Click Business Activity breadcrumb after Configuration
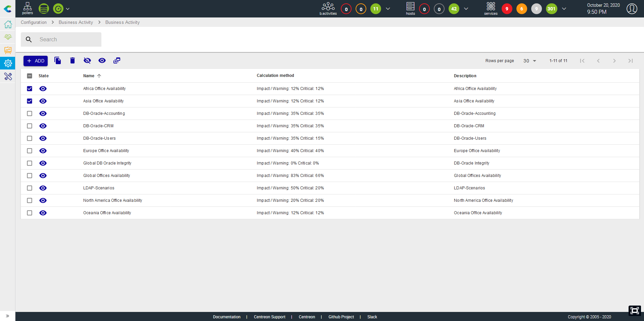 point(76,22)
